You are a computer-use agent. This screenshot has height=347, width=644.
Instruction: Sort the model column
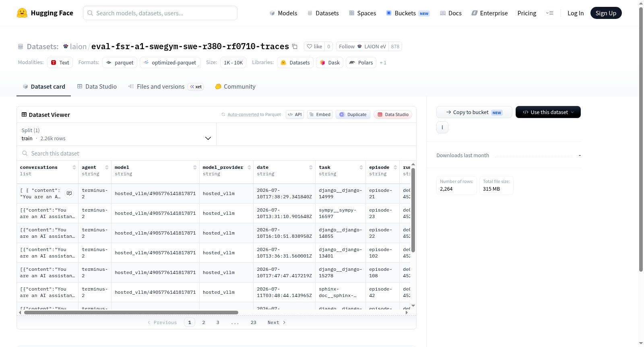195,167
